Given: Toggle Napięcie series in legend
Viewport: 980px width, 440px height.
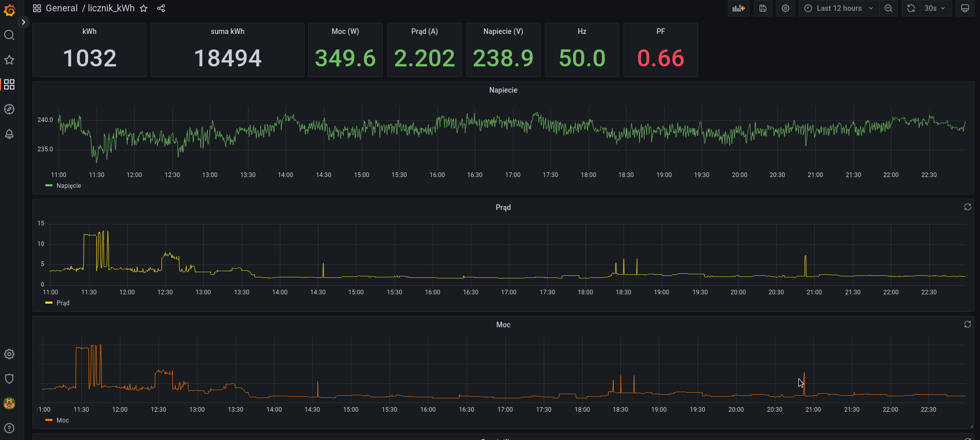Looking at the screenshot, I should [68, 186].
